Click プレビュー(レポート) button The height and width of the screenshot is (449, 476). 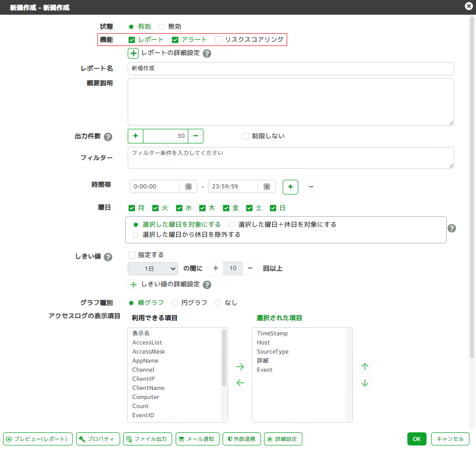click(x=38, y=439)
